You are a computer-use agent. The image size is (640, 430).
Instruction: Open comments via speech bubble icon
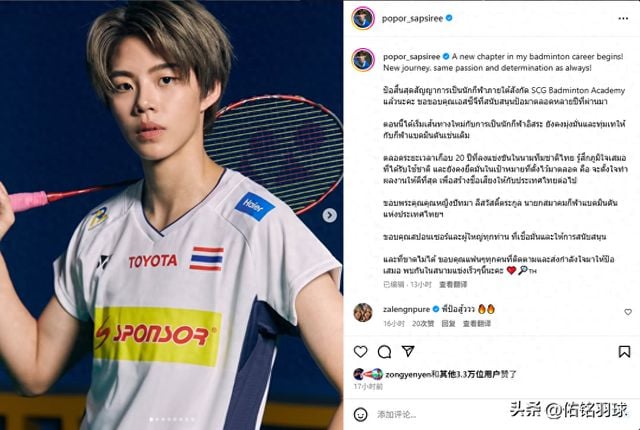pos(384,351)
